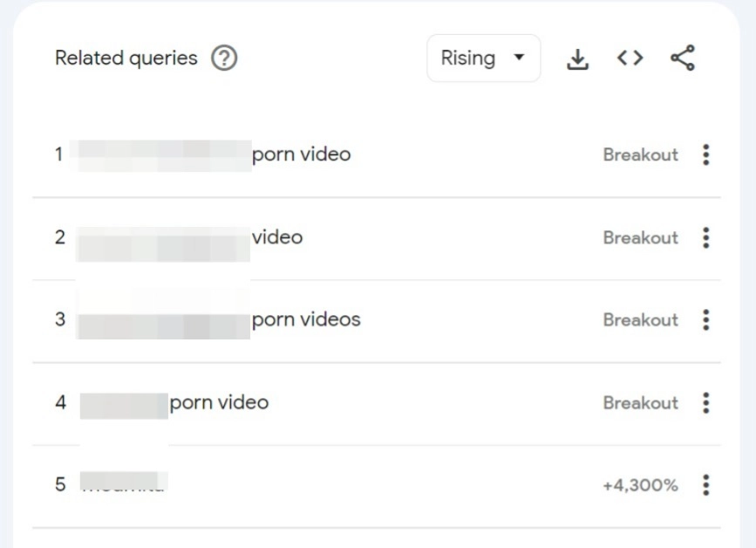Click the Breakout label on row 3
The image size is (756, 548).
[x=640, y=320]
